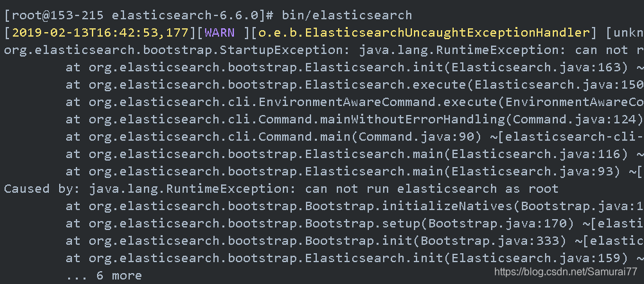
Task: Select the '[root@153-215 elasticsearch-6.6.0]#' prompt
Action: click(x=139, y=15)
